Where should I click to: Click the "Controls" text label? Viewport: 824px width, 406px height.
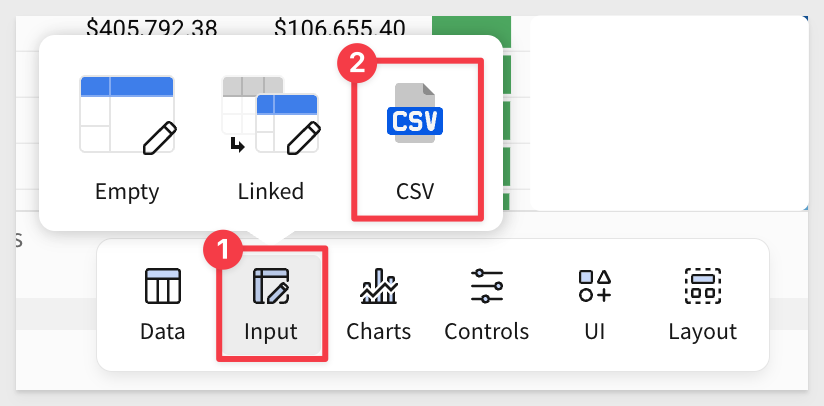tap(487, 331)
